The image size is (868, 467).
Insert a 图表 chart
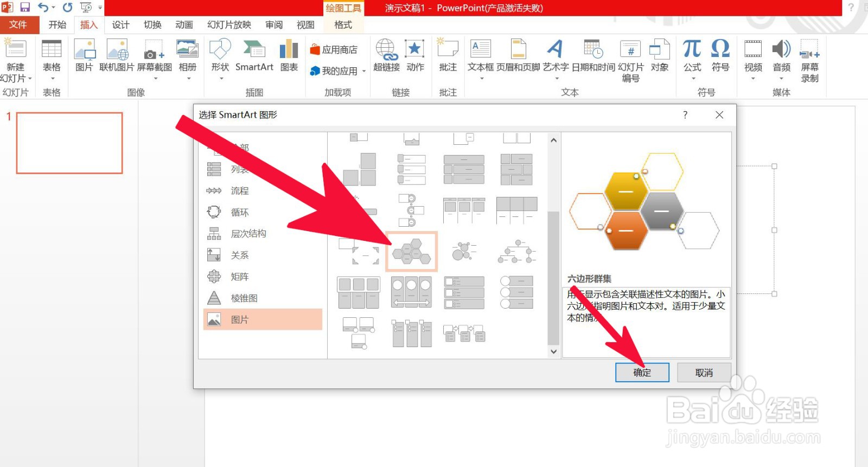point(289,56)
